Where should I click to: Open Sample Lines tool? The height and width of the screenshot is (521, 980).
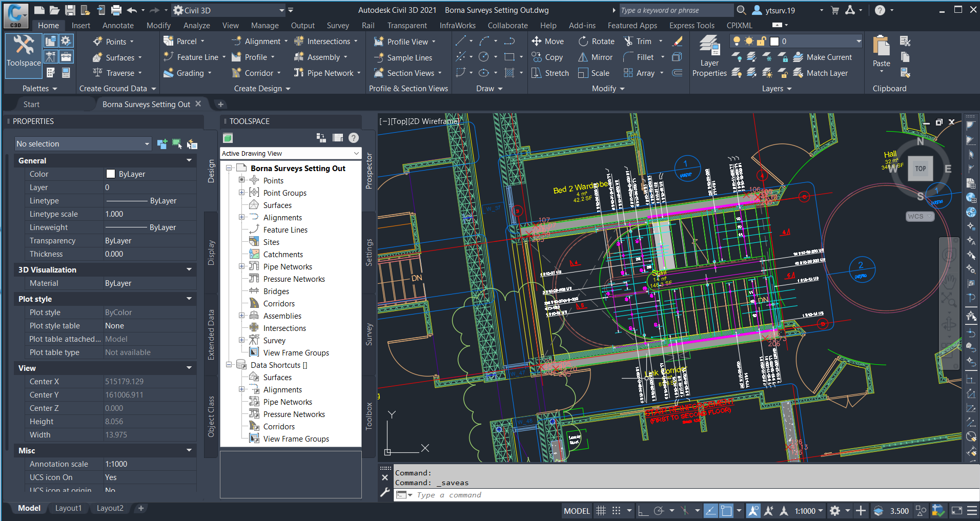(403, 58)
